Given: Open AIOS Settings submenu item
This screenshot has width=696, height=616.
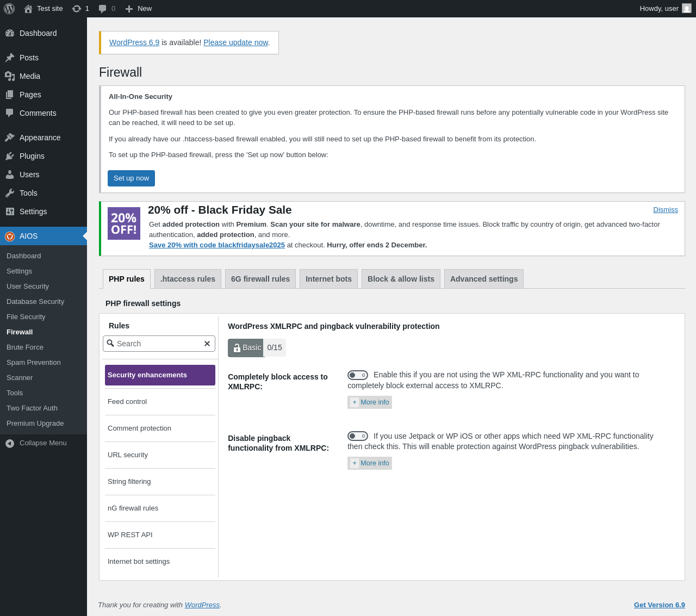Looking at the screenshot, I should pyautogui.click(x=43, y=271).
